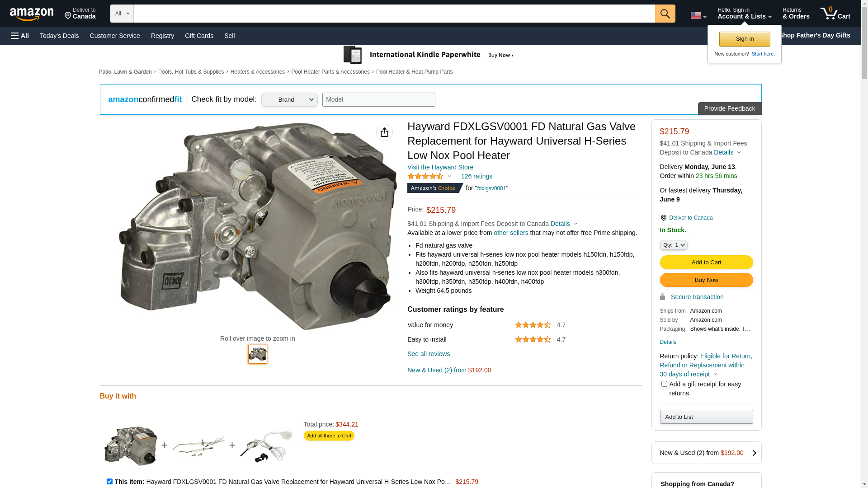Enable the gift receipt checkbox
The image size is (868, 488).
(664, 384)
